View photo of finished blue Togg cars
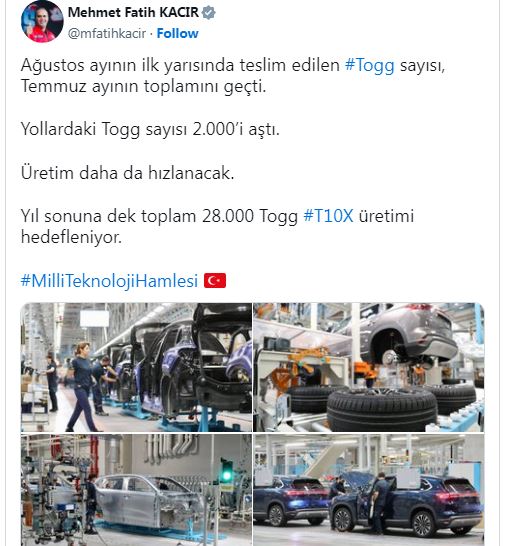Screen dimensions: 507x546 point(369,490)
